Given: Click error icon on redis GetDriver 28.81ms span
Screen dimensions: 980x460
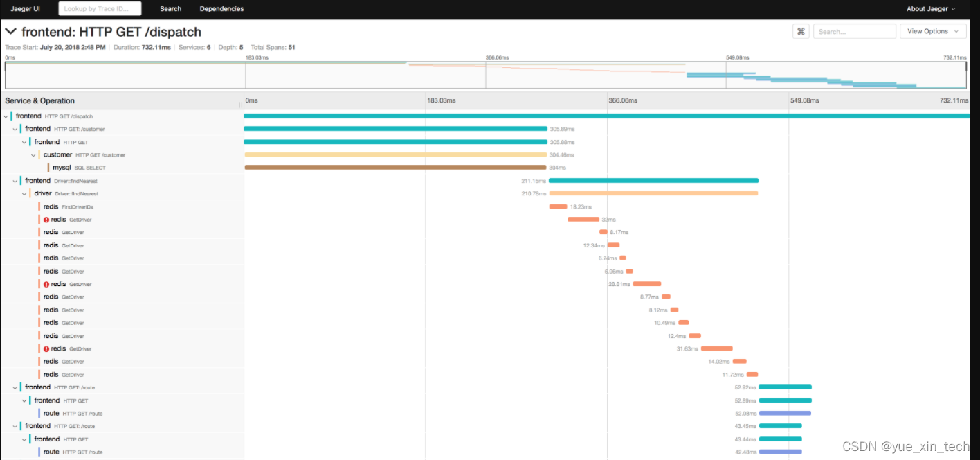Looking at the screenshot, I should 46,284.
